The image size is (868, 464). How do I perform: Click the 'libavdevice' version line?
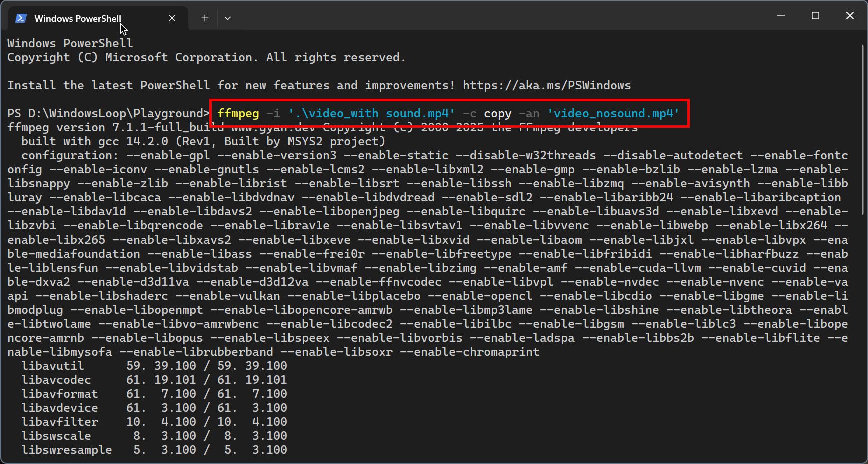click(x=154, y=408)
